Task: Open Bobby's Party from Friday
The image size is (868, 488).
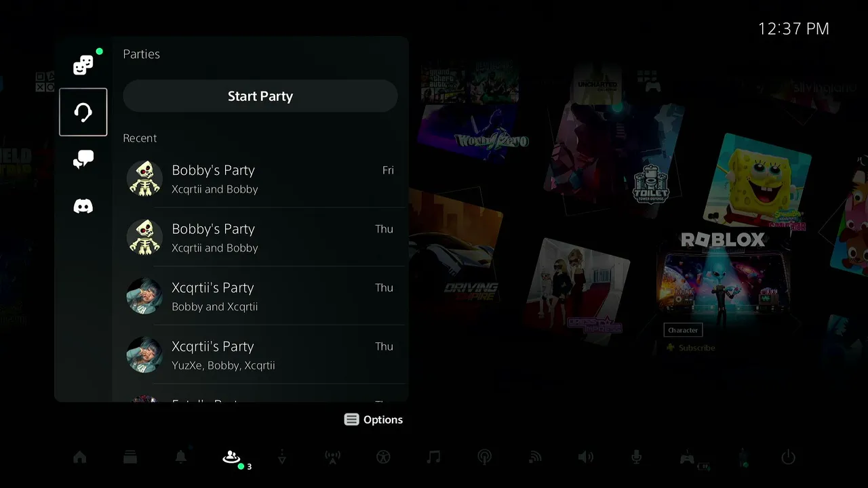Action: (x=260, y=179)
